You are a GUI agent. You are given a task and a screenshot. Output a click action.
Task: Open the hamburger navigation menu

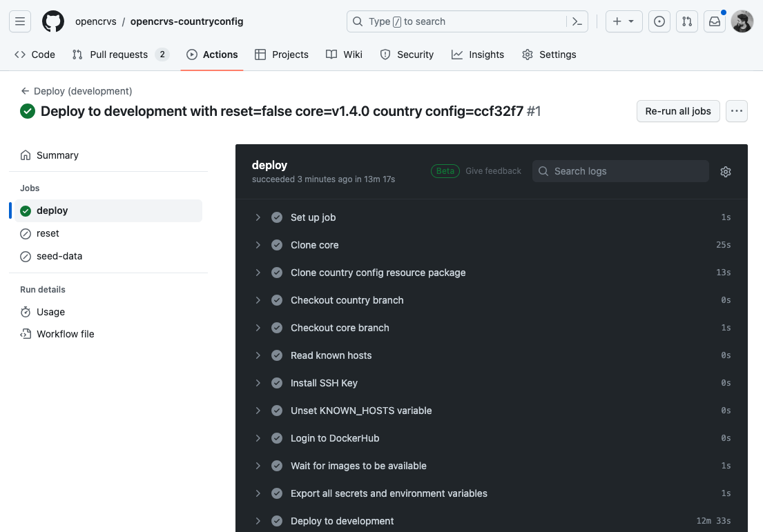coord(20,21)
